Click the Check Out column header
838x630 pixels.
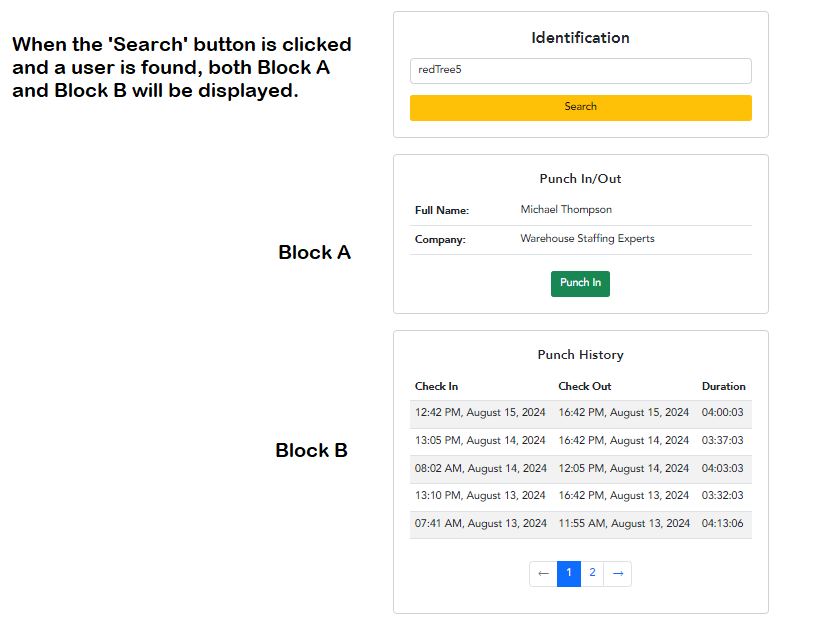[x=585, y=386]
